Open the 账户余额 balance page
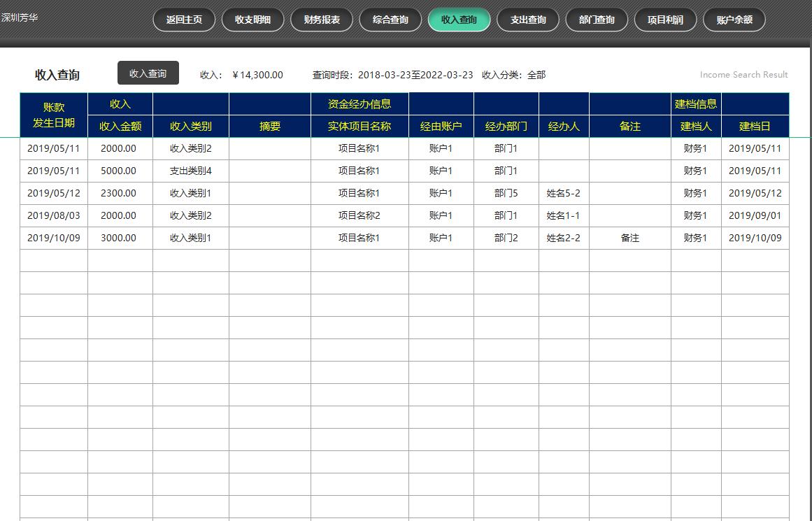 (734, 20)
